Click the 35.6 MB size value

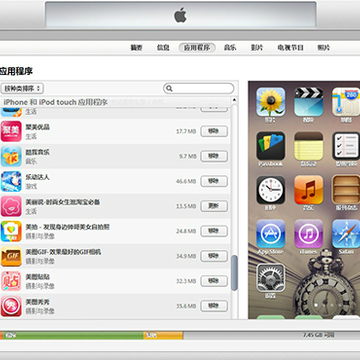tap(186, 306)
